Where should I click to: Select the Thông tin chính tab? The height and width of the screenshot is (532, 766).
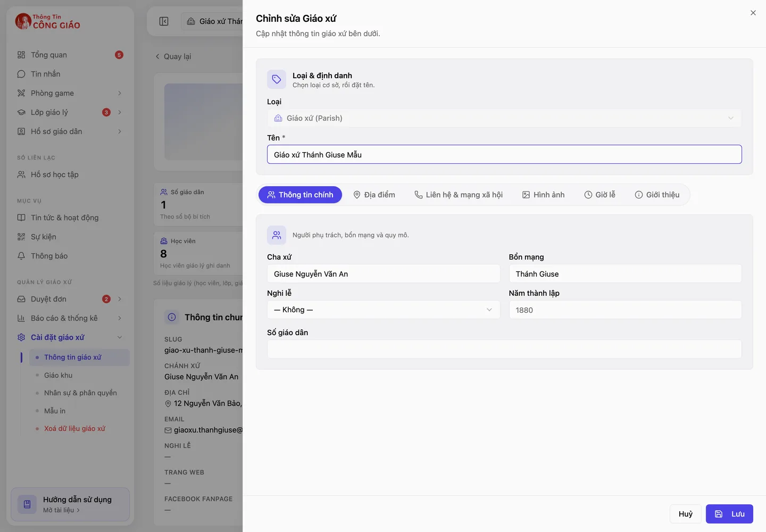[x=300, y=195]
